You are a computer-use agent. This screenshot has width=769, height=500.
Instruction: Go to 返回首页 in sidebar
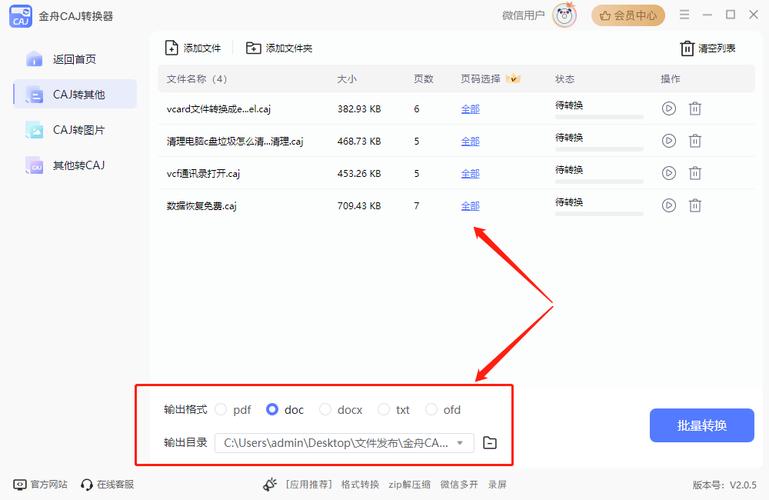coord(75,59)
